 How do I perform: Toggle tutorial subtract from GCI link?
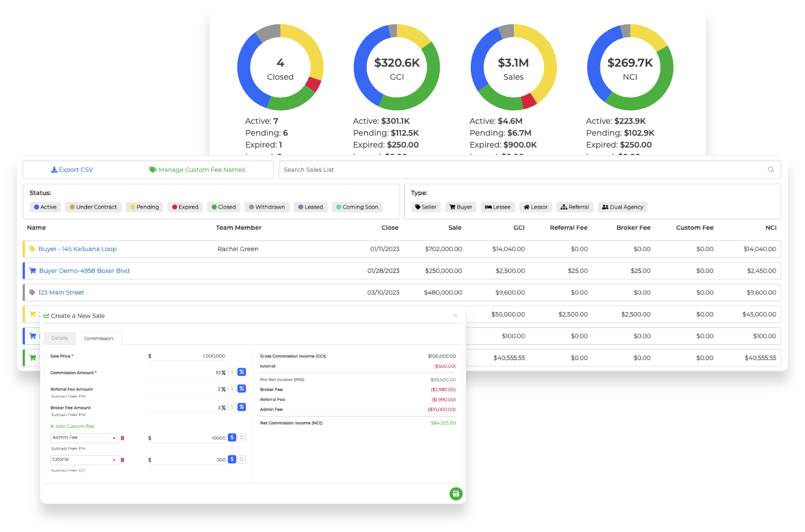point(82,470)
